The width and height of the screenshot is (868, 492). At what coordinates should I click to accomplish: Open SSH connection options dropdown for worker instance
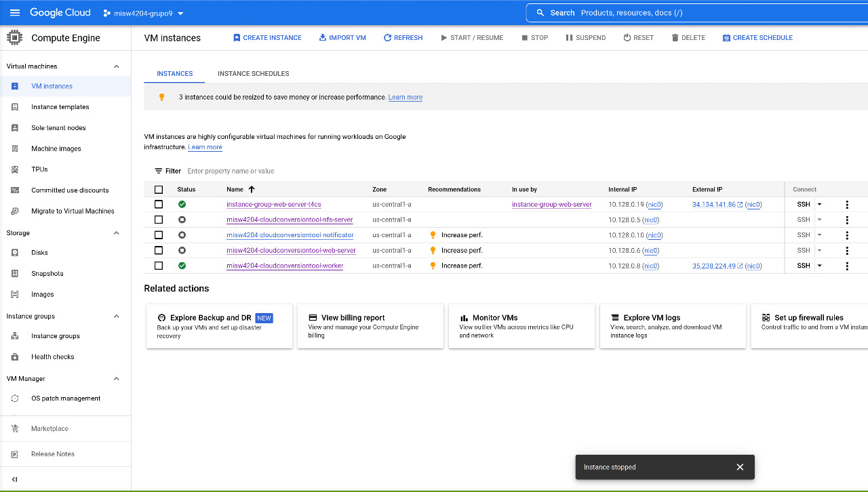tap(818, 265)
